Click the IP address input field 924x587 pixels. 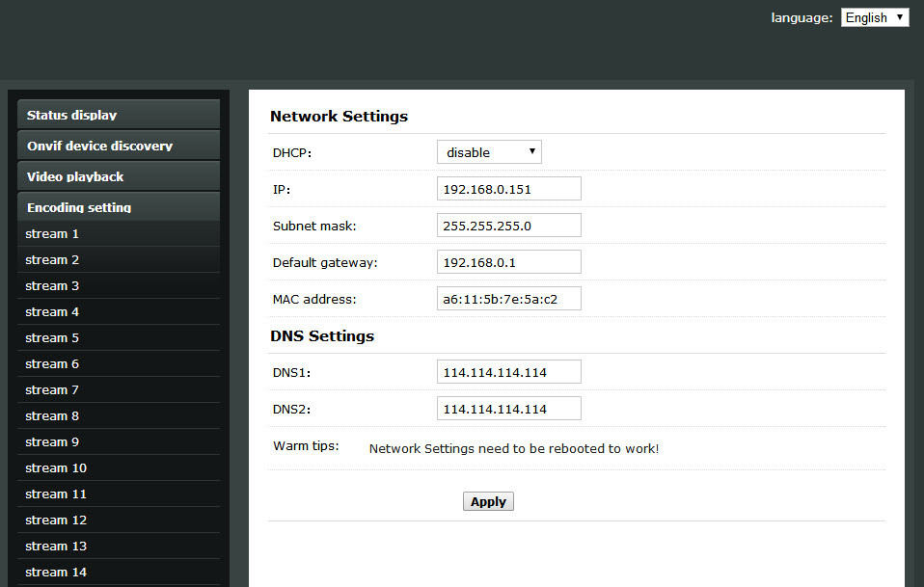508,188
